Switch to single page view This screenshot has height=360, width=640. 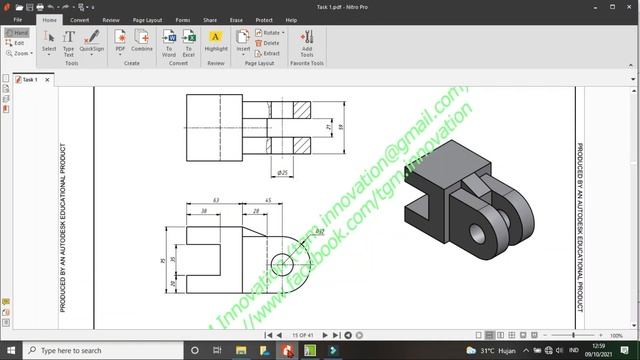(479, 335)
